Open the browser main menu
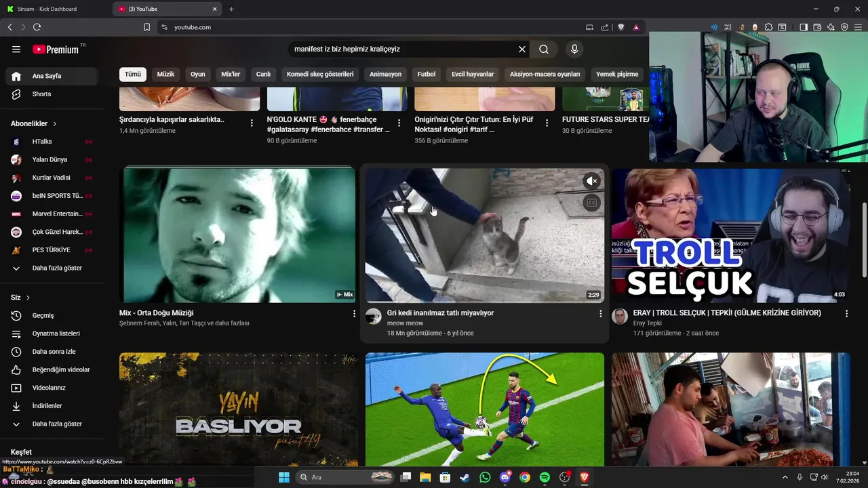This screenshot has width=868, height=488. [858, 27]
